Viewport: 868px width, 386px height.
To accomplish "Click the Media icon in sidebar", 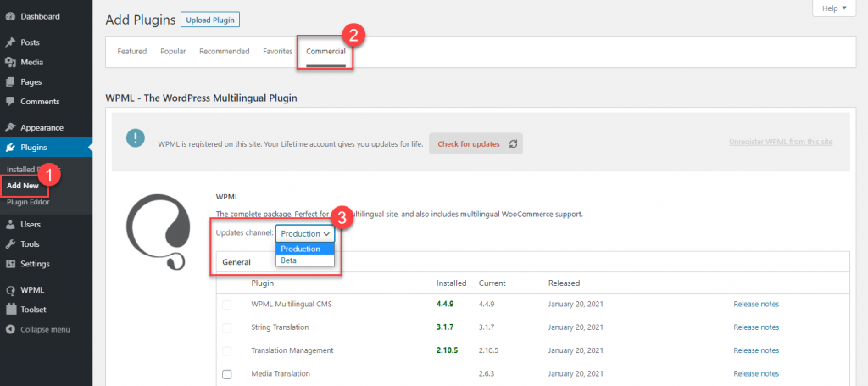I will (10, 62).
